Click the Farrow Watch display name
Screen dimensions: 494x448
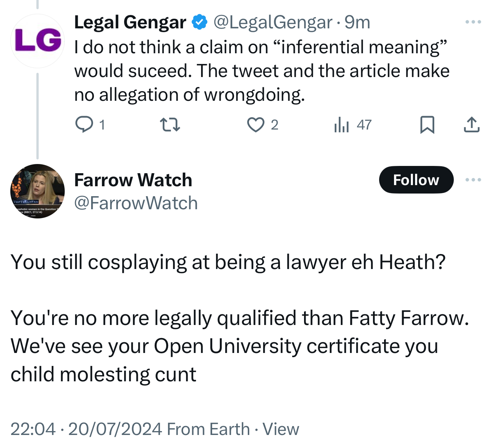(x=133, y=180)
